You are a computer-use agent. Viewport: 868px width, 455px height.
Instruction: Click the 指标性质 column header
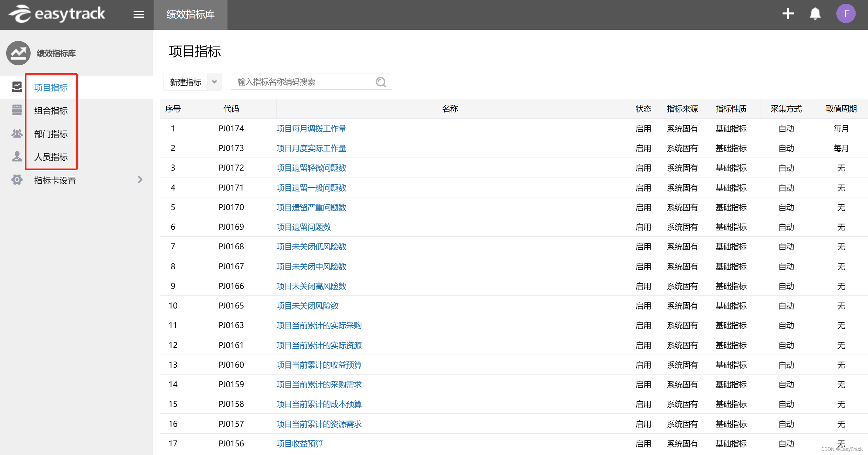click(731, 109)
